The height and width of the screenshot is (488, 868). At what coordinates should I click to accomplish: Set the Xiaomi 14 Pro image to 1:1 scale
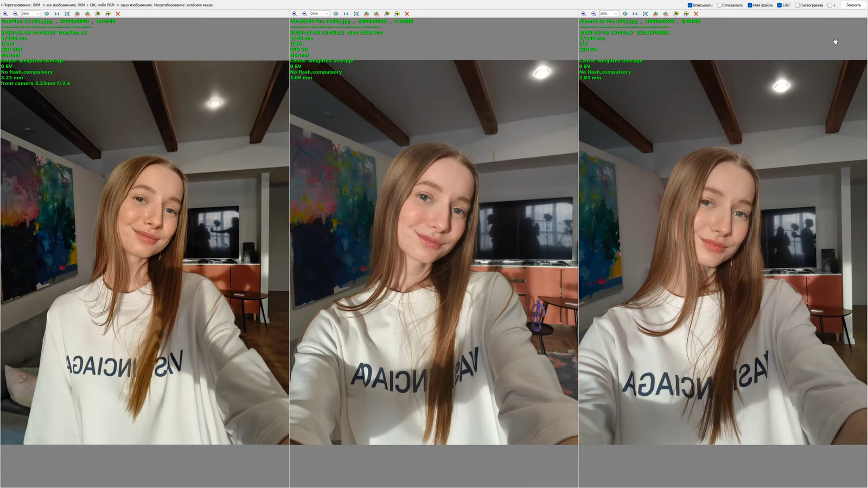(635, 14)
